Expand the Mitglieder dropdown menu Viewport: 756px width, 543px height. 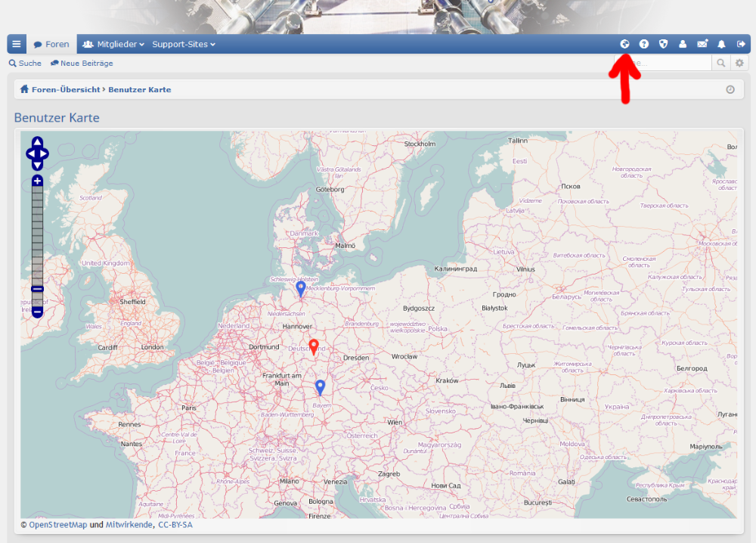(x=113, y=44)
